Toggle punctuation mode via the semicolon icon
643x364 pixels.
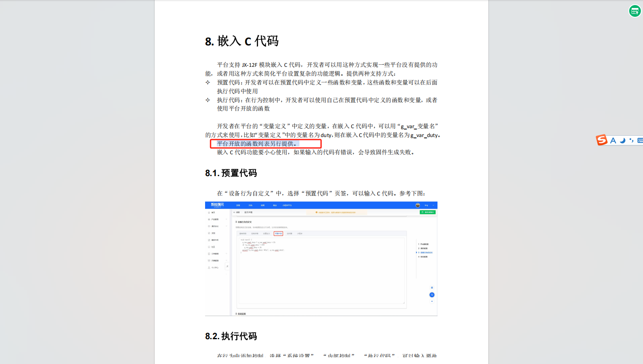[632, 140]
